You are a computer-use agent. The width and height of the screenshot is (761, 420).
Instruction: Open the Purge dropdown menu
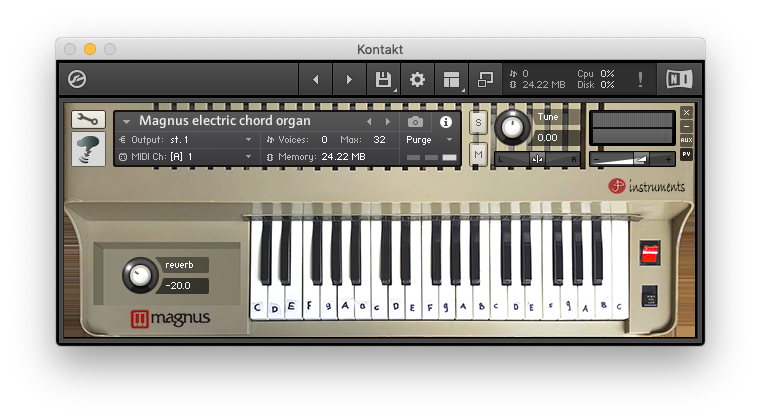(x=429, y=140)
